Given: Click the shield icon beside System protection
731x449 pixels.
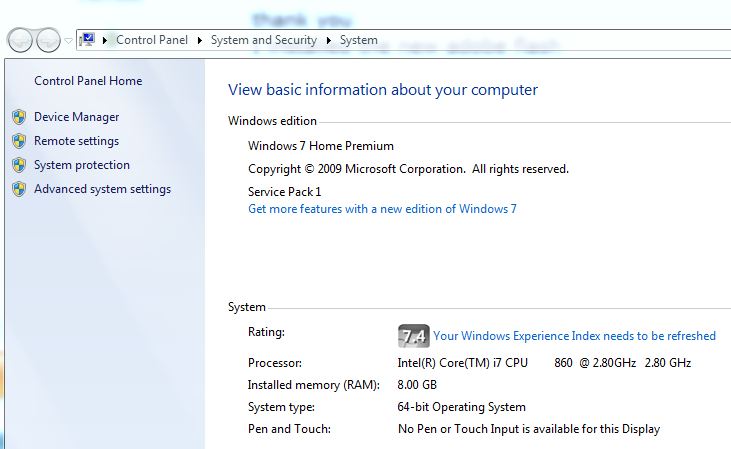Looking at the screenshot, I should coord(19,165).
